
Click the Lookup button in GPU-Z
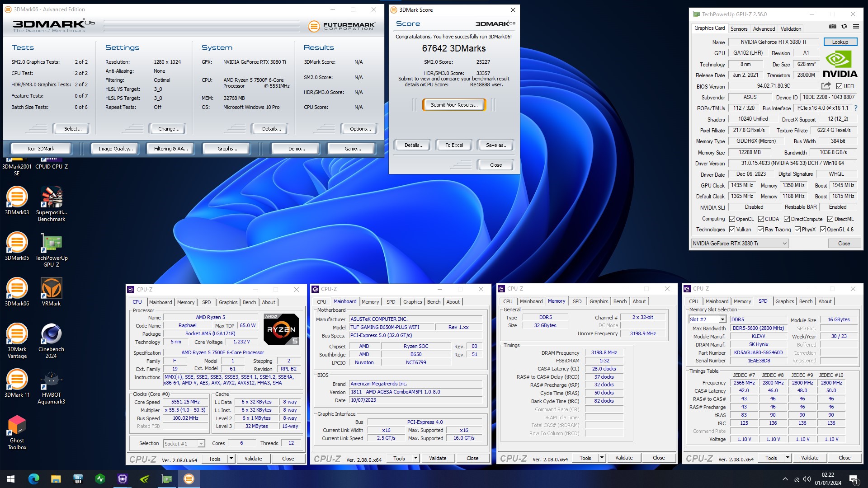click(840, 42)
